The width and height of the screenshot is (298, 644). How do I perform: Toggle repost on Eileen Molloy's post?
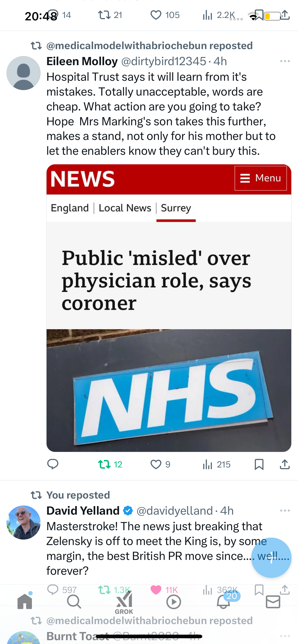110,465
